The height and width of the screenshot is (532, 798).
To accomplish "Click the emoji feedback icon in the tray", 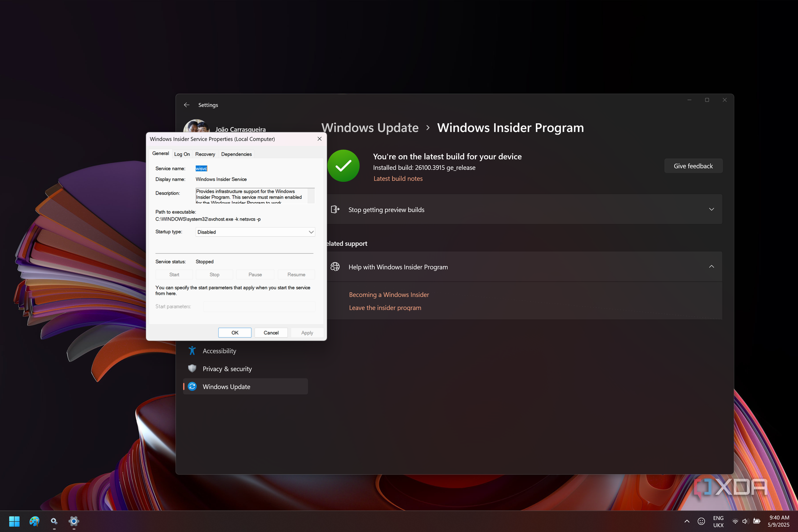I will (x=701, y=521).
